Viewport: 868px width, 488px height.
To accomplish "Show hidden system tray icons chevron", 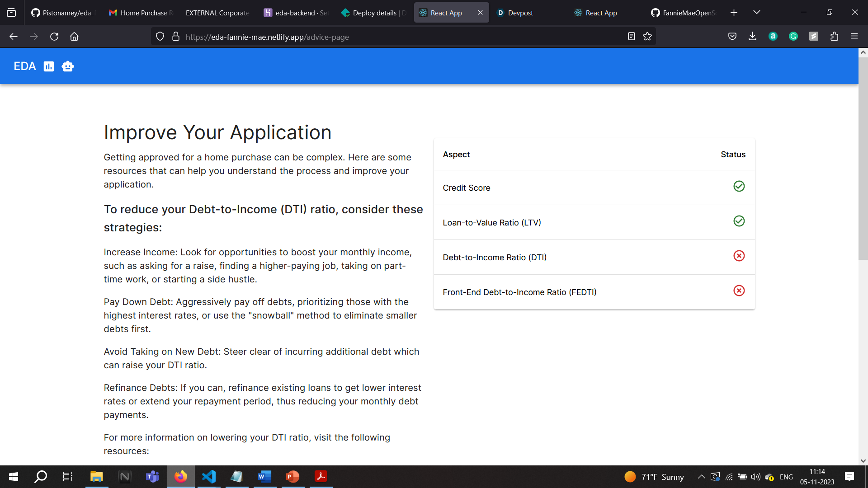I will [x=701, y=477].
